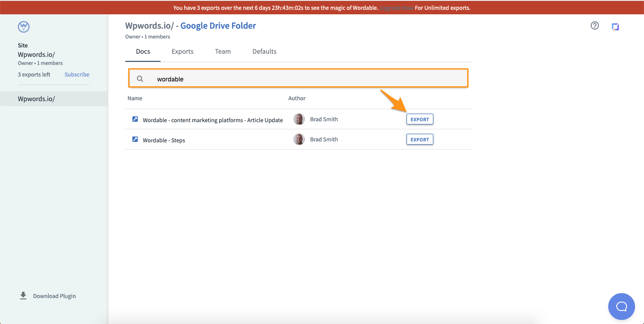Click Brad Smith's avatar in the first row
The width and height of the screenshot is (644, 324).
[299, 119]
